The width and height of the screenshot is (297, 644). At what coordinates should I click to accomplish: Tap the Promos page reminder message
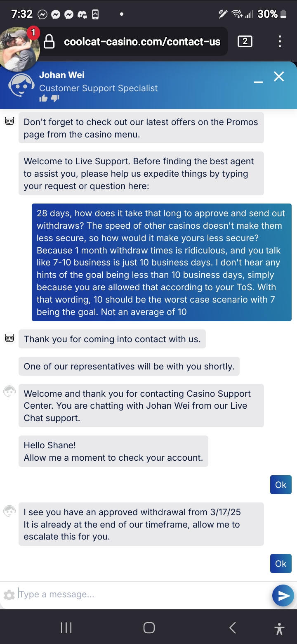(141, 128)
